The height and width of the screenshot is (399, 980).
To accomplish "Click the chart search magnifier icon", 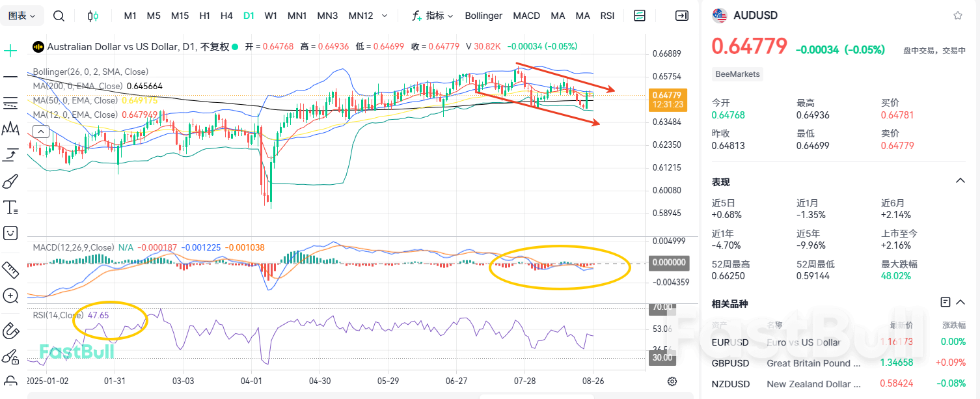I will click(x=59, y=15).
